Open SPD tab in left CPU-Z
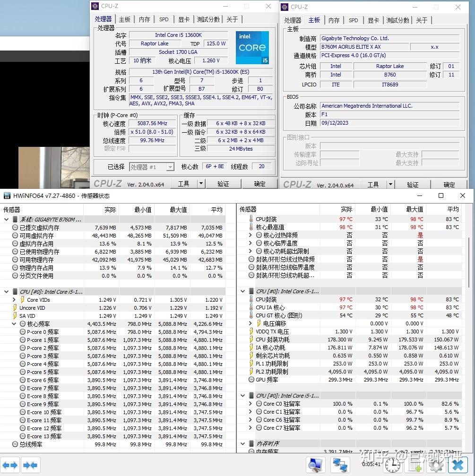 click(x=164, y=19)
